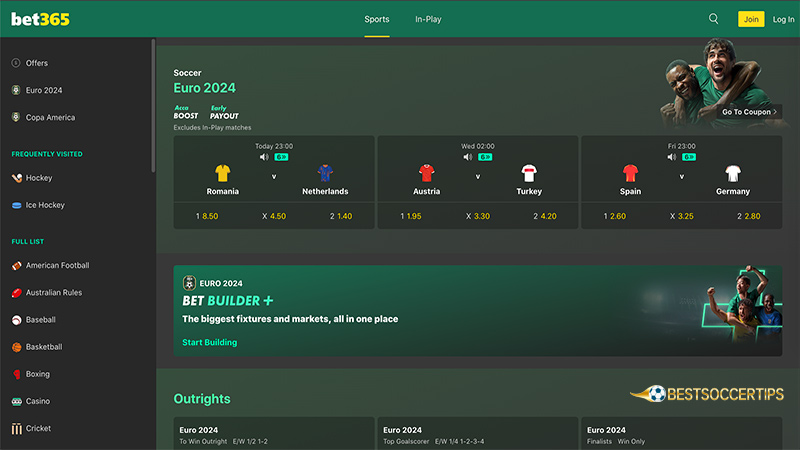
Task: Click the Austria red jersey
Action: 427,173
